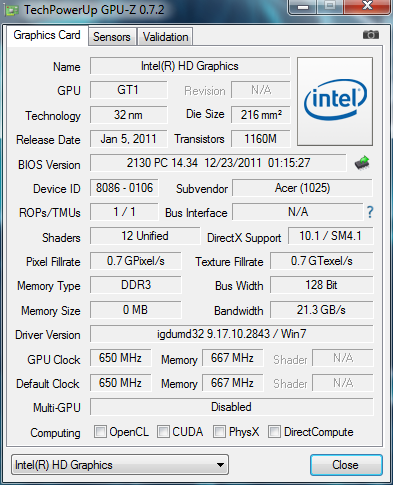Check the PhysX checkbox
Viewport: 393px width, 485px height.
pos(219,432)
